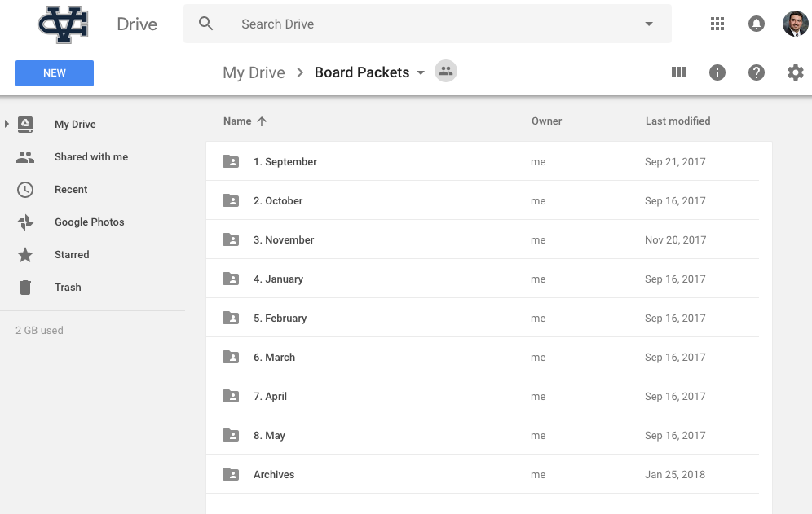This screenshot has width=812, height=514.
Task: Open the Board Packets folder dropdown
Action: (421, 72)
